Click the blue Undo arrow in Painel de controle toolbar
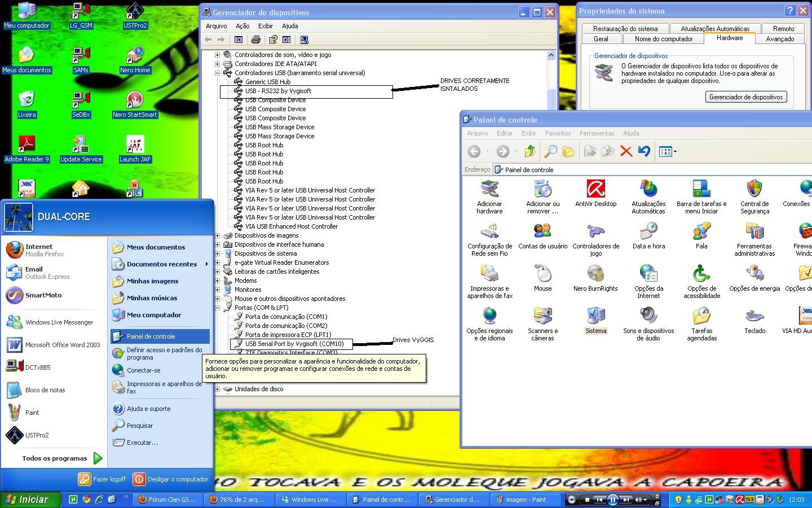 [644, 151]
